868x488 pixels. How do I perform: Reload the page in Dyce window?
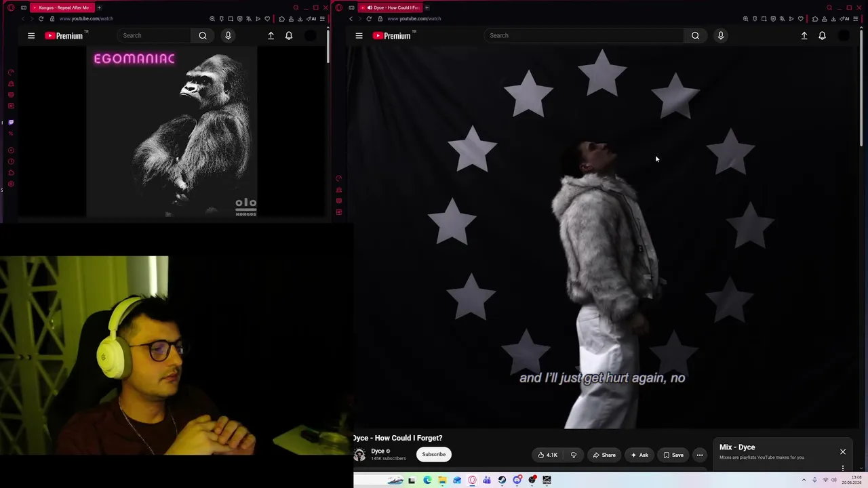pyautogui.click(x=368, y=18)
